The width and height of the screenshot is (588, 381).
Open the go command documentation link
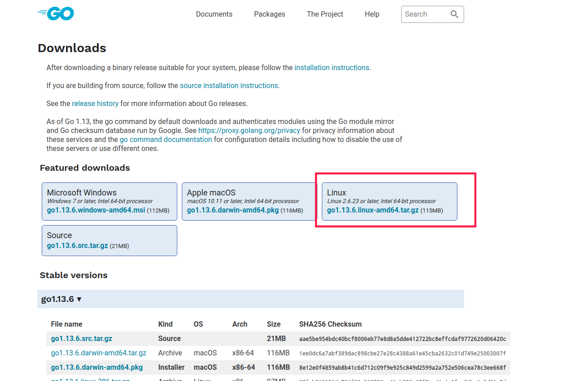(166, 139)
